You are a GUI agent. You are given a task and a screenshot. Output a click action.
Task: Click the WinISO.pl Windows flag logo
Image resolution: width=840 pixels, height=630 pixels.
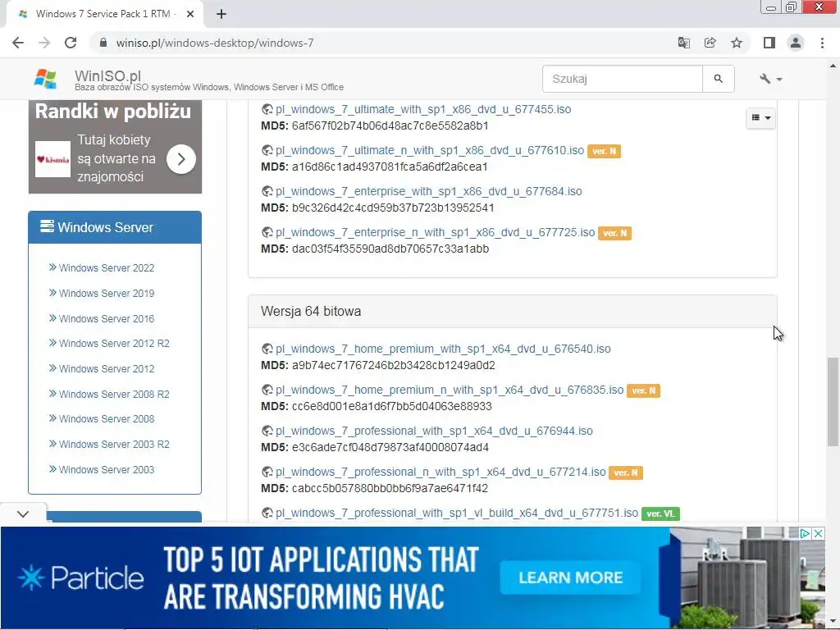point(45,79)
